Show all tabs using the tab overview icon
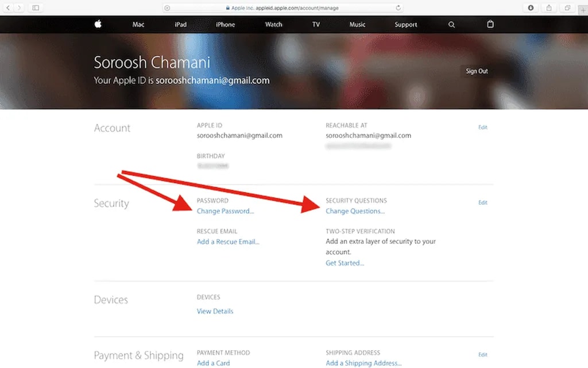 pos(567,7)
